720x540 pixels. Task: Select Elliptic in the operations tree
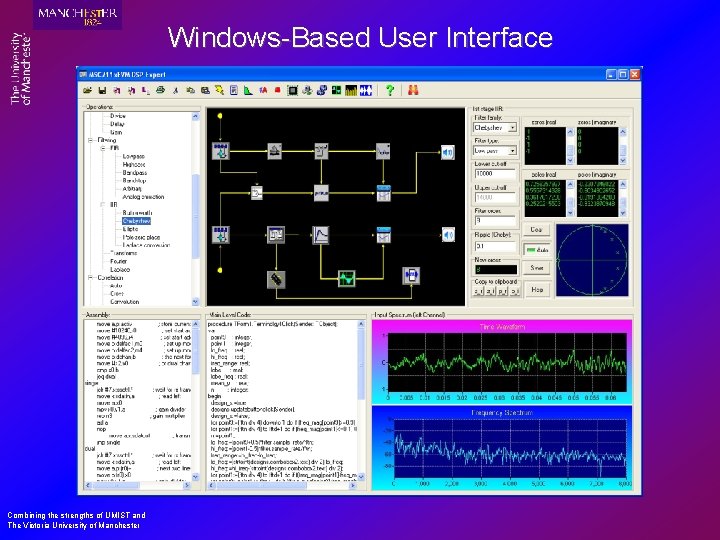[x=130, y=229]
